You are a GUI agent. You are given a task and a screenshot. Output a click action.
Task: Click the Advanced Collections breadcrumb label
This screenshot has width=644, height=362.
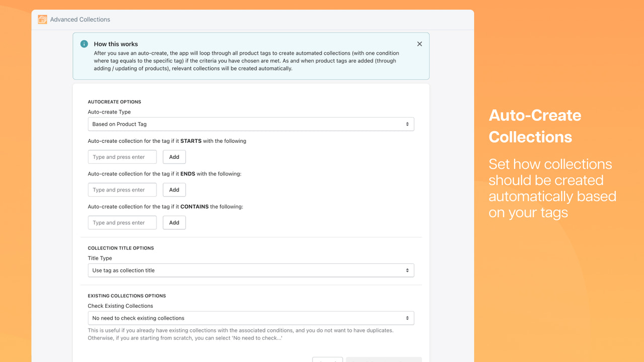click(x=79, y=19)
